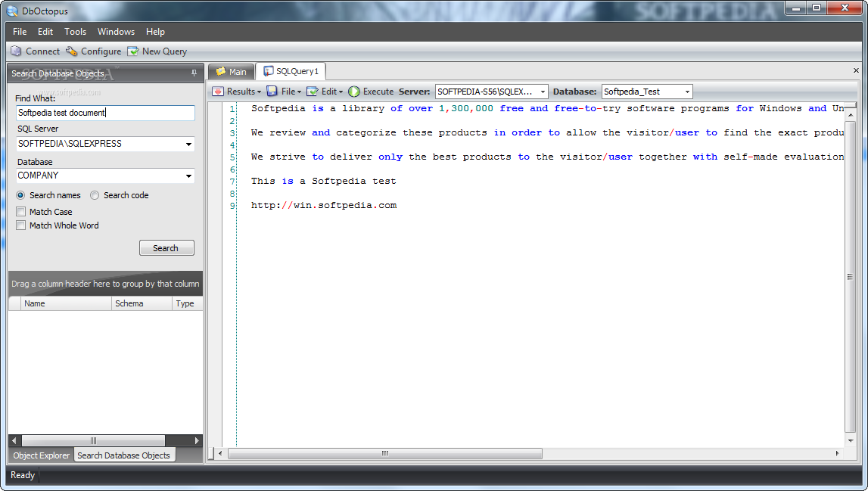Click the results grid scroll right arrow
Image resolution: width=868 pixels, height=491 pixels.
(197, 440)
